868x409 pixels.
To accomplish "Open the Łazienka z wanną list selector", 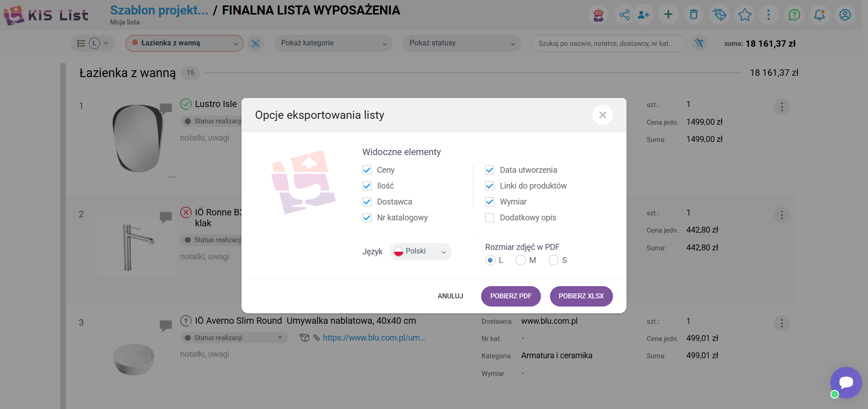I will click(184, 43).
